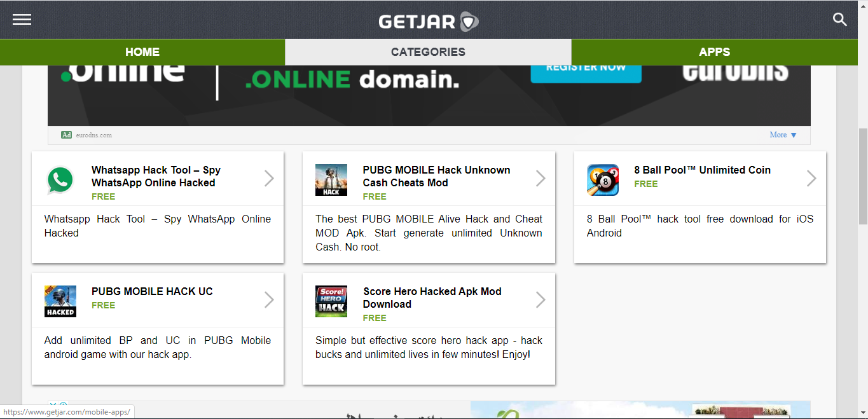The width and height of the screenshot is (868, 419).
Task: Click FREE label under PUBG MOBILE HACK UC
Action: click(x=103, y=305)
